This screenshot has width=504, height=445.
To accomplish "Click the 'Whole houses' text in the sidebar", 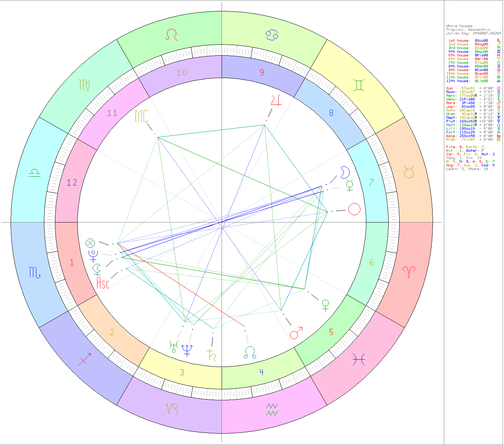I will pos(459,26).
